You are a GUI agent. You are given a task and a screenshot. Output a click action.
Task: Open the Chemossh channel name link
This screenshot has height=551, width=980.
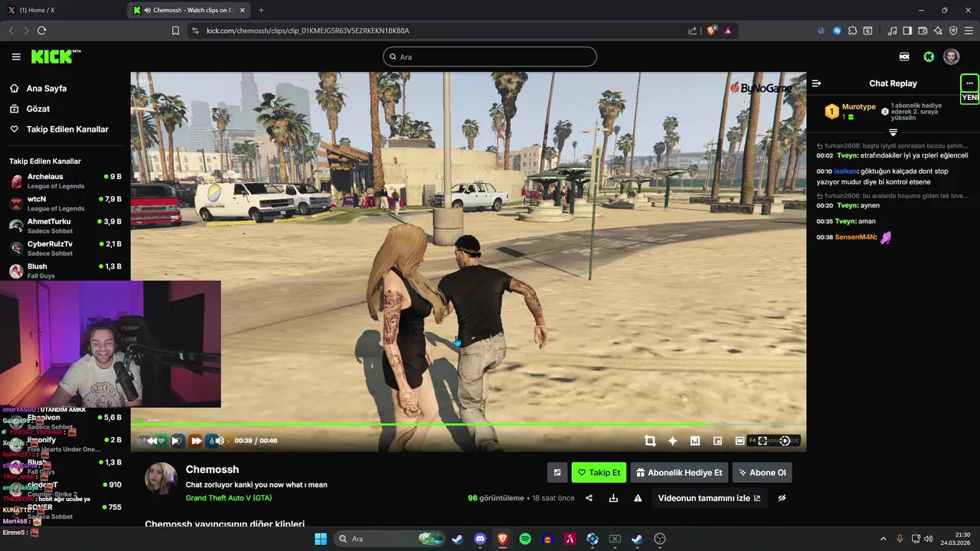pos(212,469)
